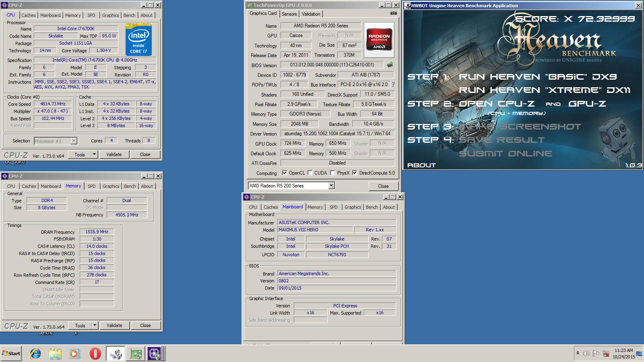Screen dimensions: 644x362
Task: Click Intel Core i7 6700K name field
Action: coord(76,29)
